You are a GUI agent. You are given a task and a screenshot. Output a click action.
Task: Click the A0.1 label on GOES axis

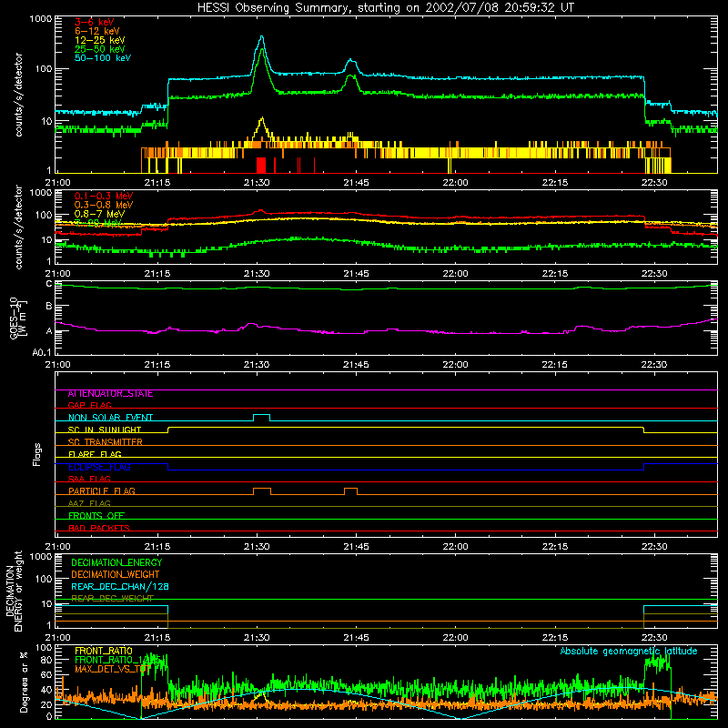(42, 353)
